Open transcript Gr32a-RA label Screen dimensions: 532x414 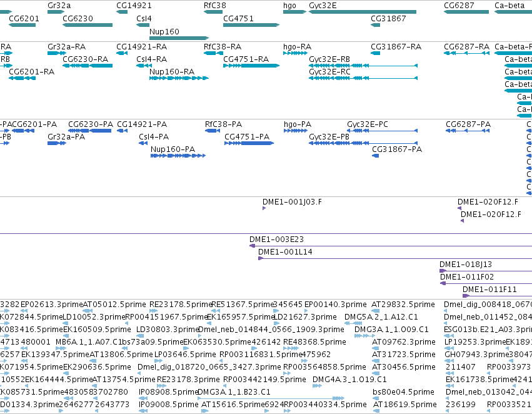point(66,46)
